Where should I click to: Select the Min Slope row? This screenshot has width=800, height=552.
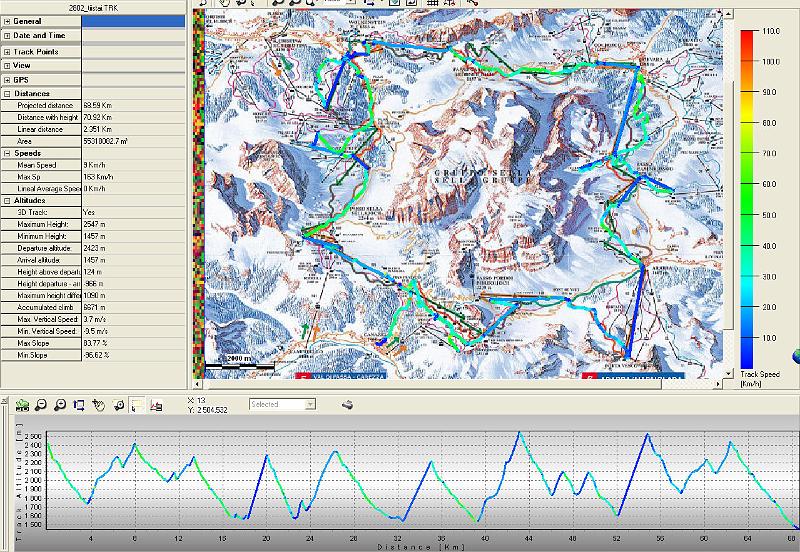pyautogui.click(x=93, y=355)
